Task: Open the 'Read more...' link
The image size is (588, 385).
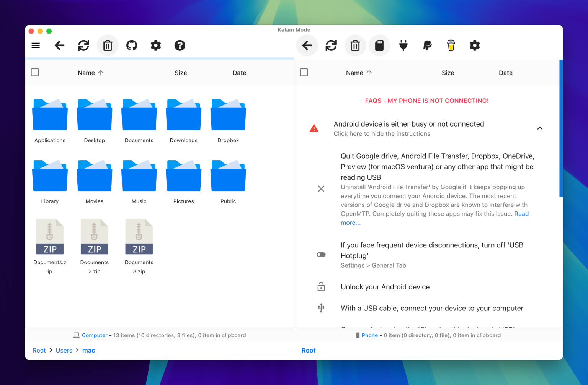Action: click(521, 214)
